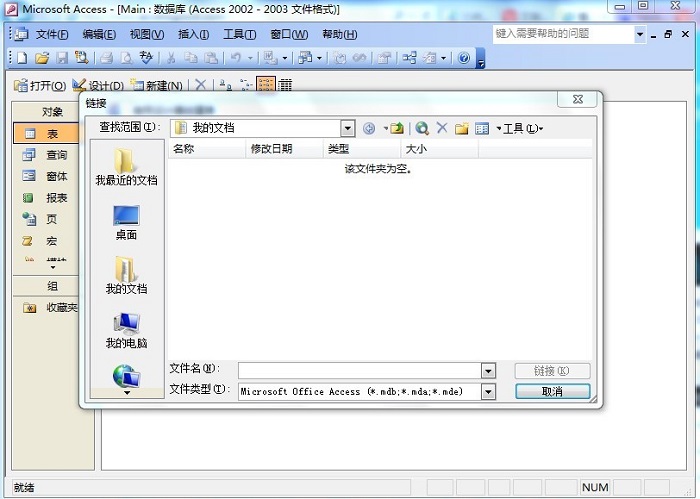Click the Open folder icon in the toolbar
Image resolution: width=700 pixels, height=499 pixels.
[42, 58]
